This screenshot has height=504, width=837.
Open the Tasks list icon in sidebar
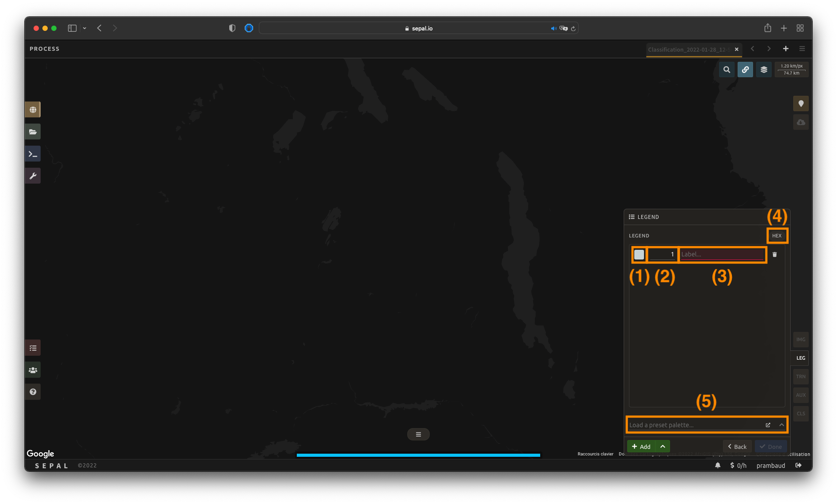point(33,348)
